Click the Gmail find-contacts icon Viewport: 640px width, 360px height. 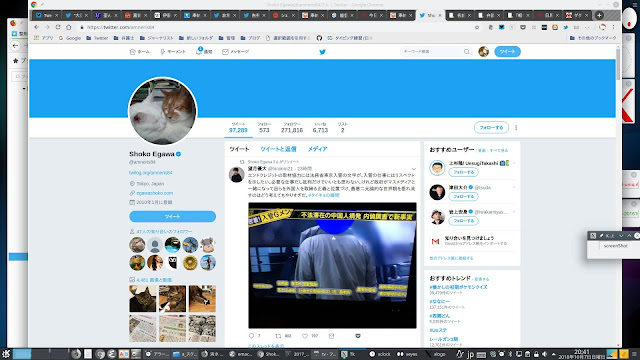click(x=436, y=241)
